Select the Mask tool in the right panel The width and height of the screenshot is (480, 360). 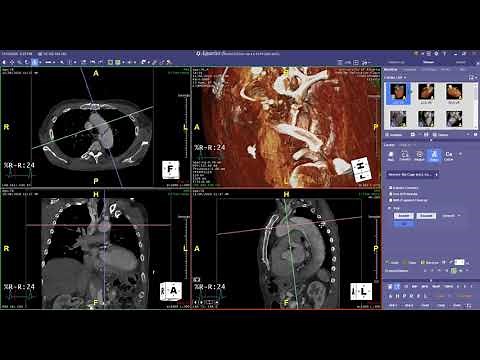point(391,156)
